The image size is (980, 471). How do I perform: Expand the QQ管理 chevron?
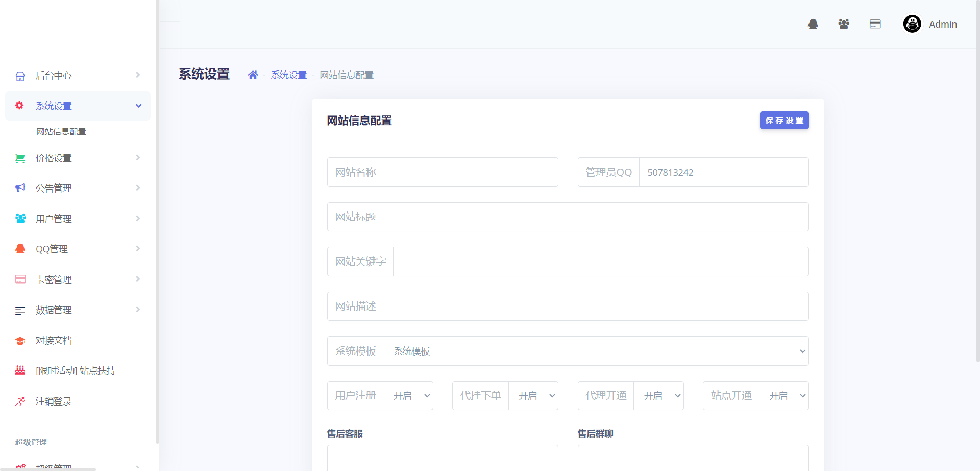(x=138, y=249)
